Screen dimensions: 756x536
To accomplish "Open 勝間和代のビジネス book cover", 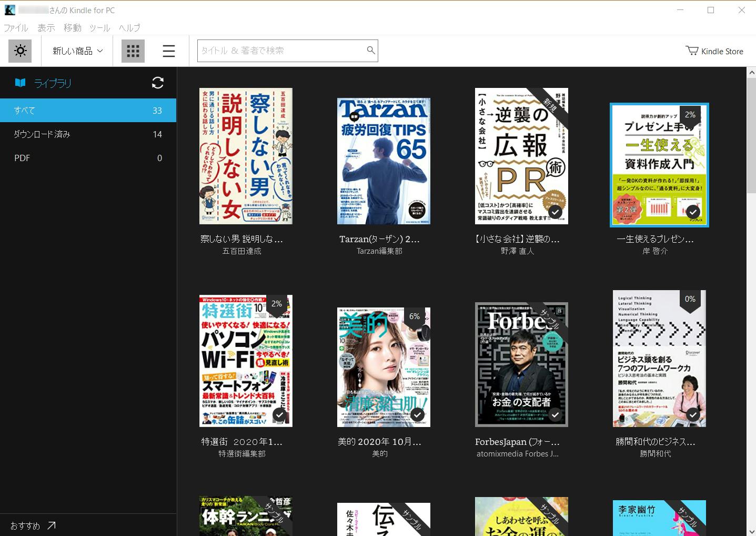I will click(x=659, y=359).
